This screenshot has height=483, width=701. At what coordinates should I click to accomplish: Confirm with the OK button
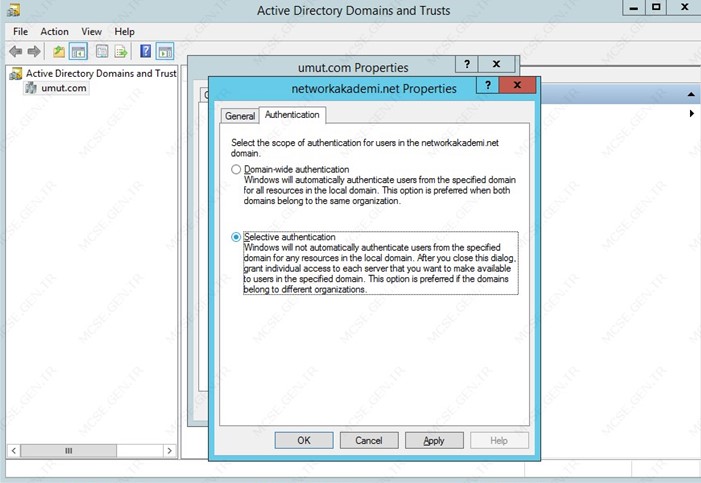304,441
